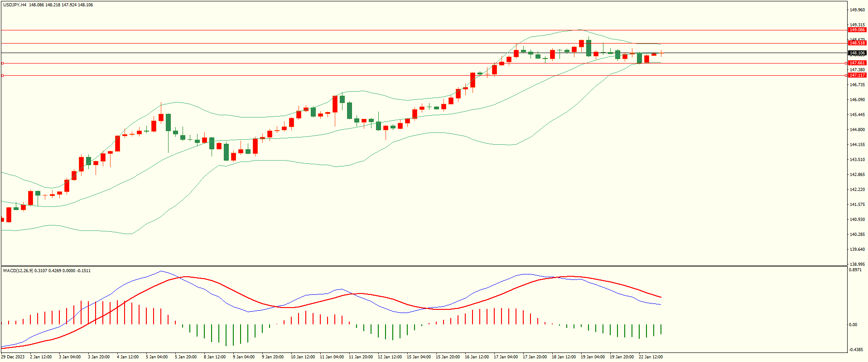Click the MACD(12,26,9) indicator label

click(x=18, y=271)
